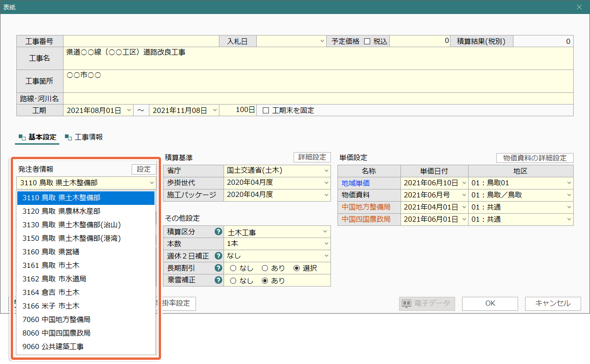Open 物価資料 2021年06月号 dropdown
This screenshot has height=364, width=590.
click(463, 195)
